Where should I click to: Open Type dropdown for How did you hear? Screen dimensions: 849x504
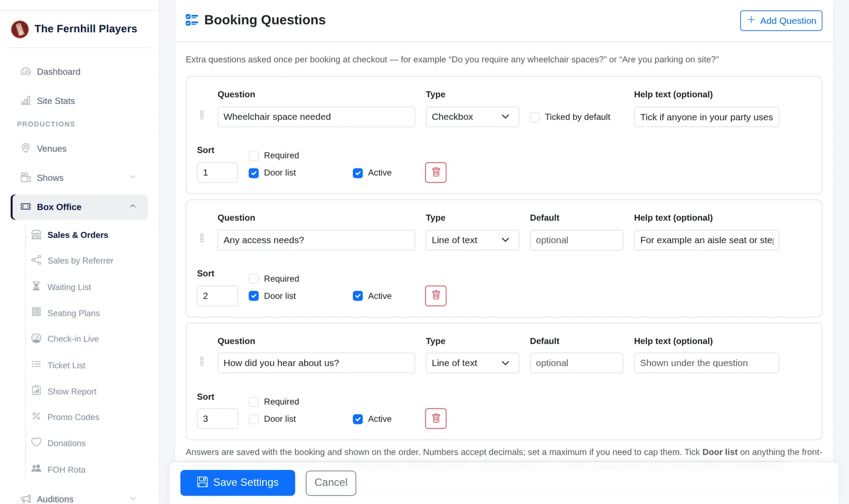click(472, 363)
